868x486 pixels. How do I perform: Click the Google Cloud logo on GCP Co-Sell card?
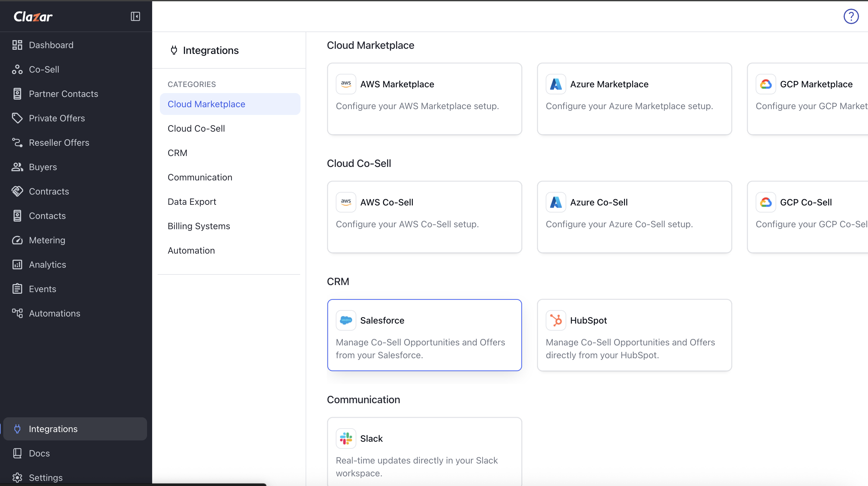click(x=766, y=202)
